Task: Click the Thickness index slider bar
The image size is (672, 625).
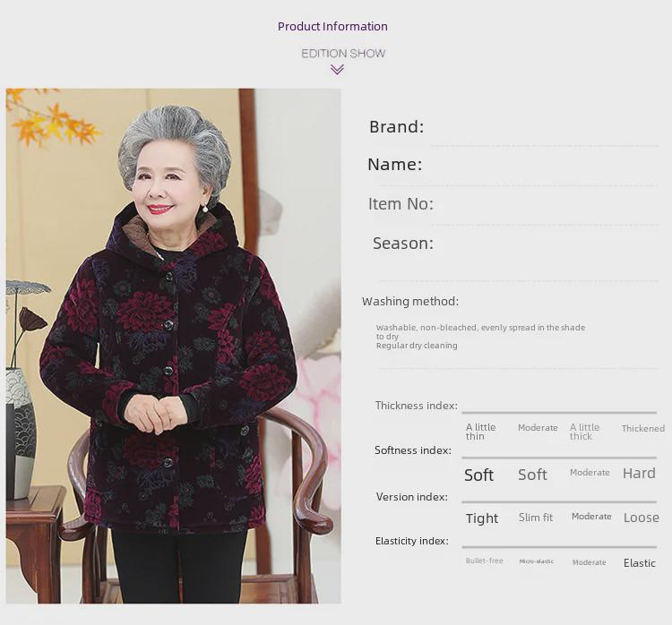Action: coord(559,413)
